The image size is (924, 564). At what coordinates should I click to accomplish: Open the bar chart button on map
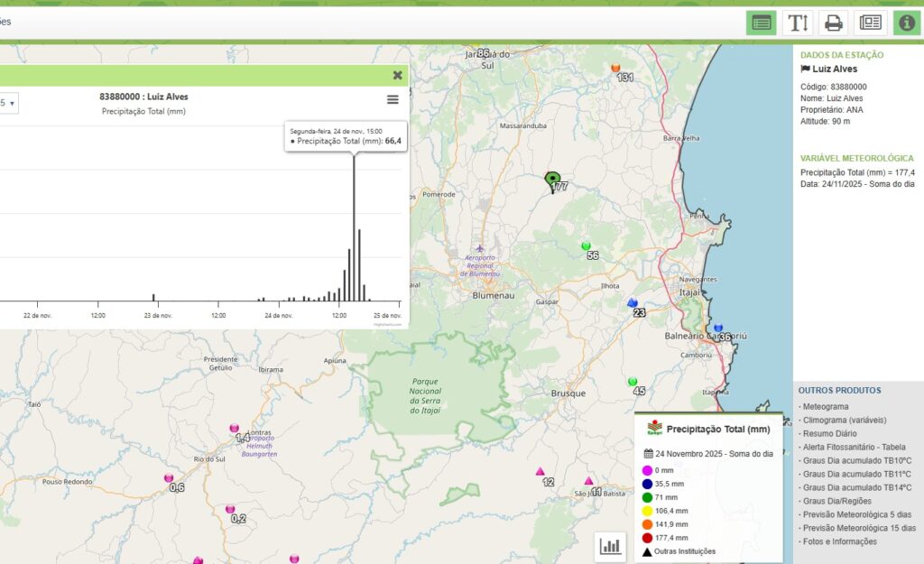coord(611,545)
